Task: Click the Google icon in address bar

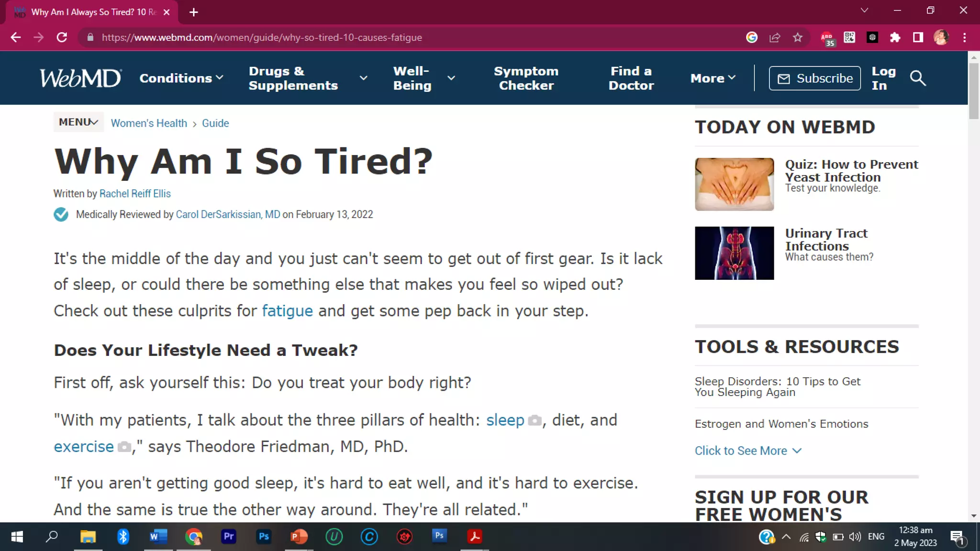Action: [x=752, y=37]
